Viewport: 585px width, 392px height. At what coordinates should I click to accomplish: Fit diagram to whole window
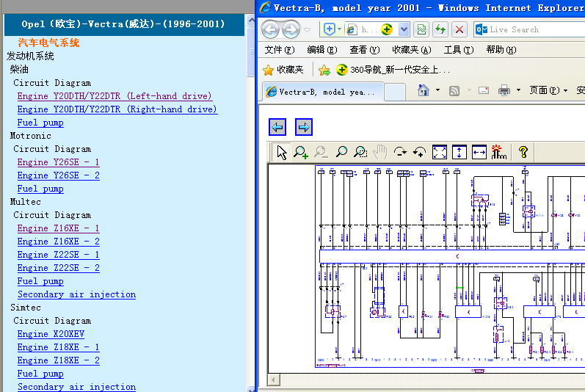[440, 152]
